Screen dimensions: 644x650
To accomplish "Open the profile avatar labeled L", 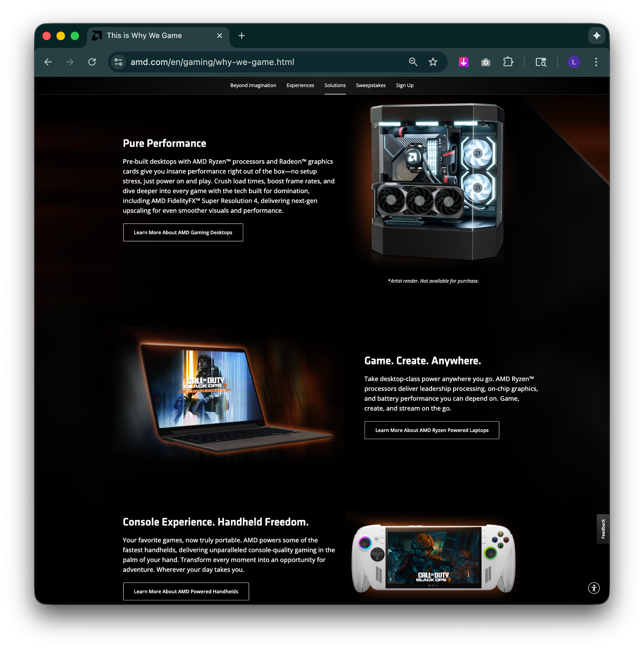I will 574,62.
